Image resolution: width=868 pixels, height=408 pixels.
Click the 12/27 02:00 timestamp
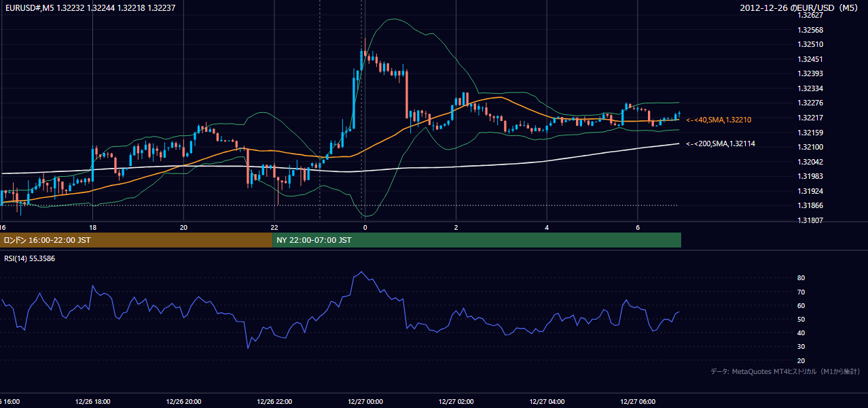(x=456, y=401)
